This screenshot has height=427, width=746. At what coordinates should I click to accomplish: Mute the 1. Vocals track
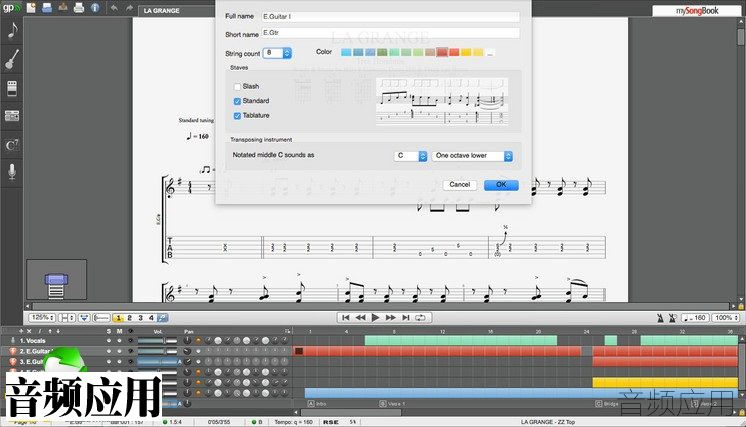click(x=119, y=340)
